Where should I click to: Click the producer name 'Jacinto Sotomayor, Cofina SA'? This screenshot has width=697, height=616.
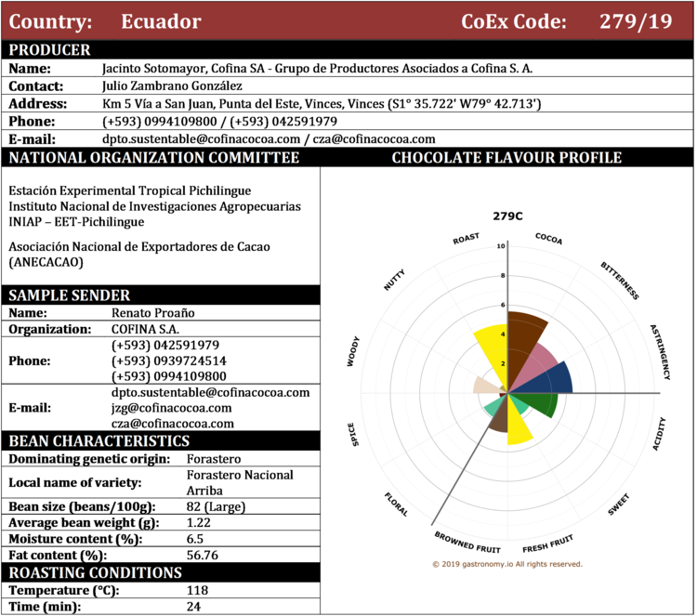(x=183, y=69)
